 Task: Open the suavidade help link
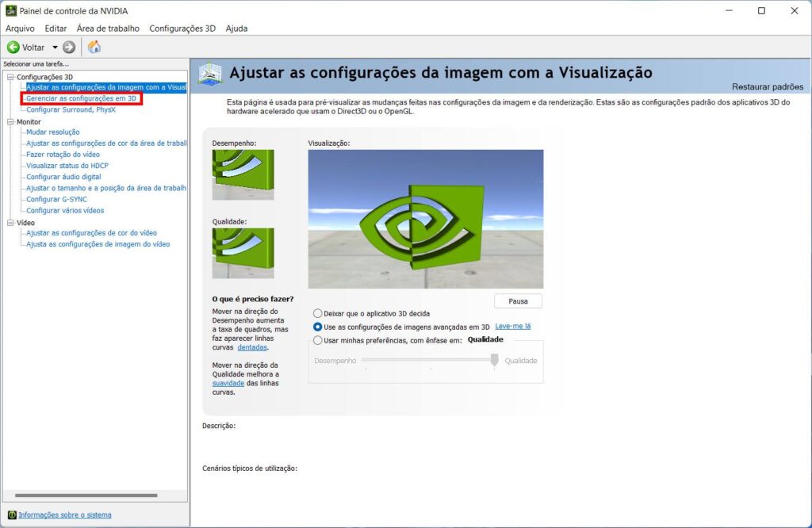click(x=228, y=383)
